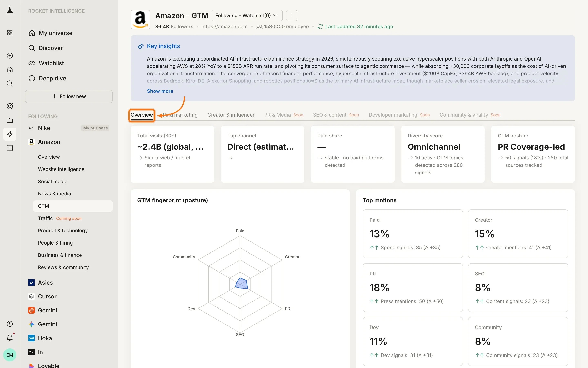Click the Asics logo icon in Following list
This screenshot has width=588, height=368.
(x=31, y=283)
